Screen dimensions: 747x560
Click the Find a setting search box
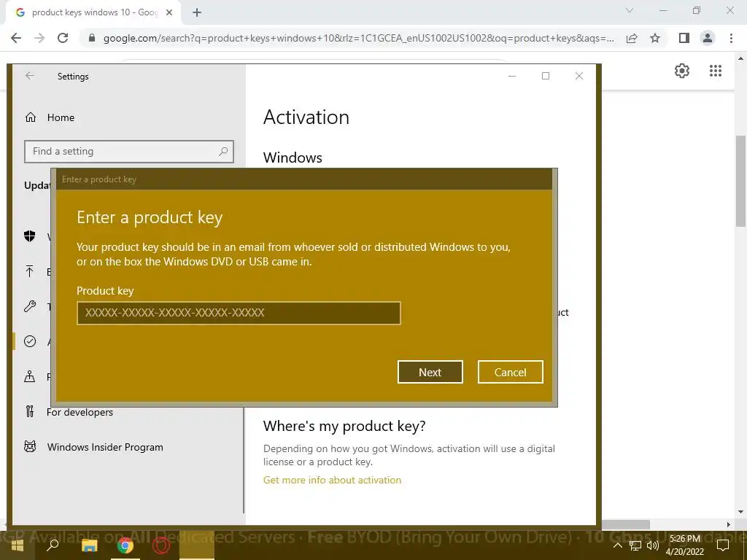(129, 152)
